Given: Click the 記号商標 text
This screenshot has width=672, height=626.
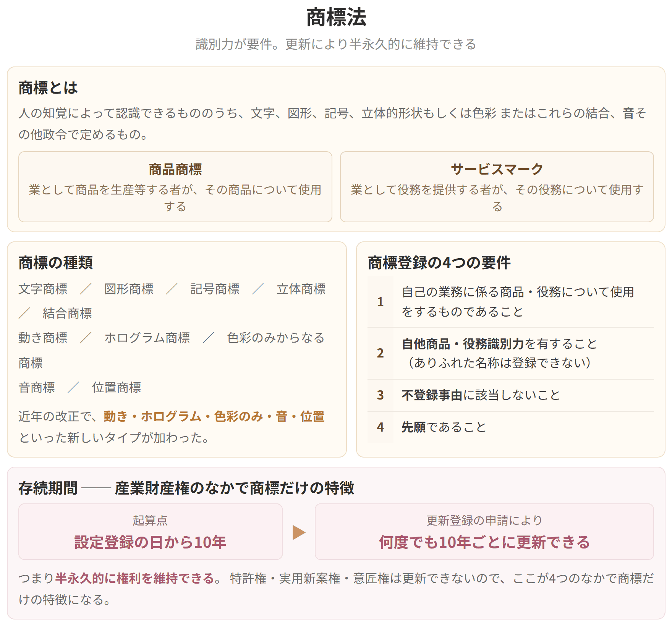Looking at the screenshot, I should (x=215, y=289).
